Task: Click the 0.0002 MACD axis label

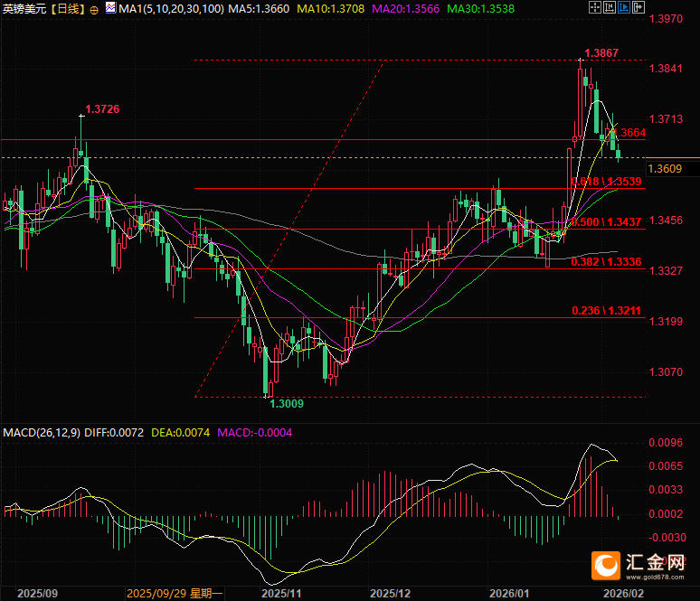Action: [666, 514]
